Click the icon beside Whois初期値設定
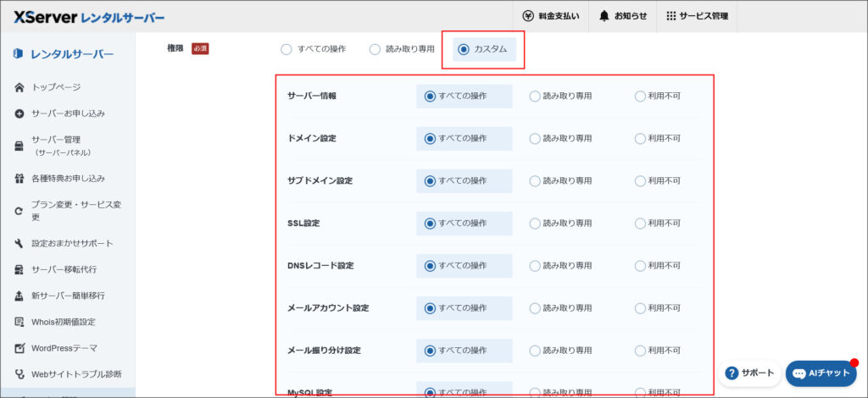868x398 pixels. (19, 322)
